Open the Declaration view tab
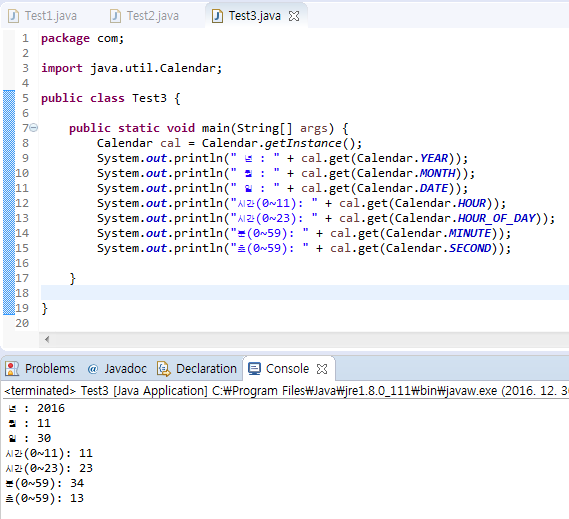Screen dimensions: 569x519 197,369
